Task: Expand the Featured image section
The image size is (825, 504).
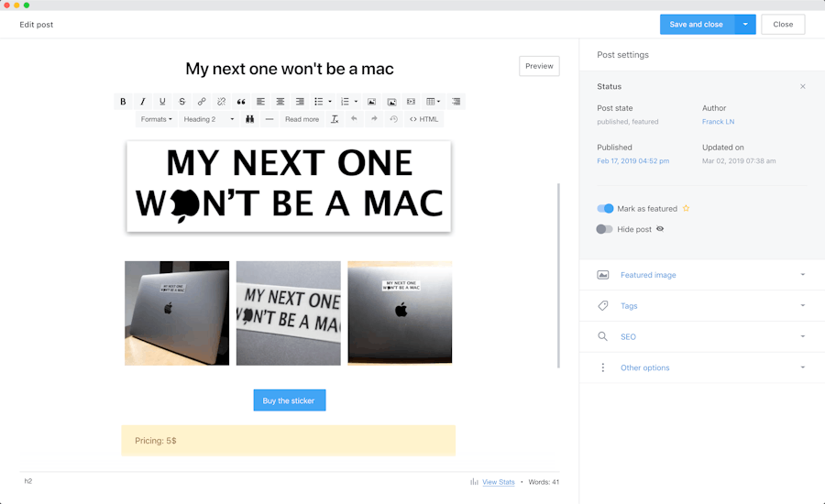Action: coord(701,275)
